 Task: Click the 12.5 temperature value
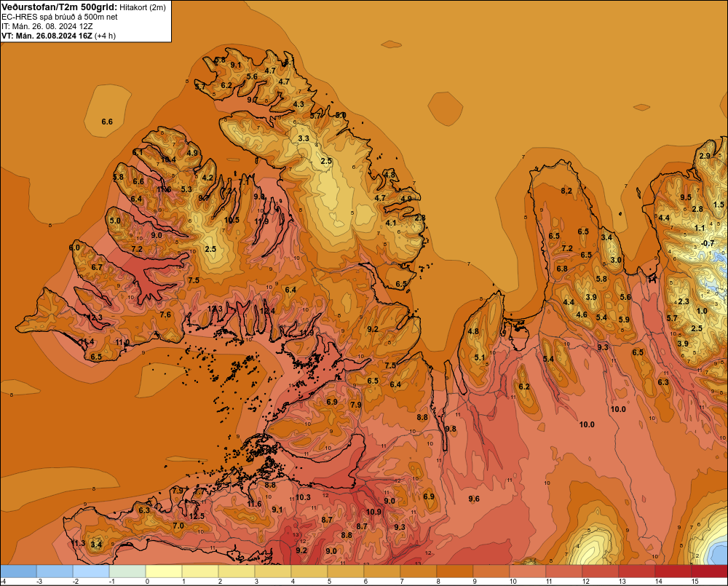(197, 516)
